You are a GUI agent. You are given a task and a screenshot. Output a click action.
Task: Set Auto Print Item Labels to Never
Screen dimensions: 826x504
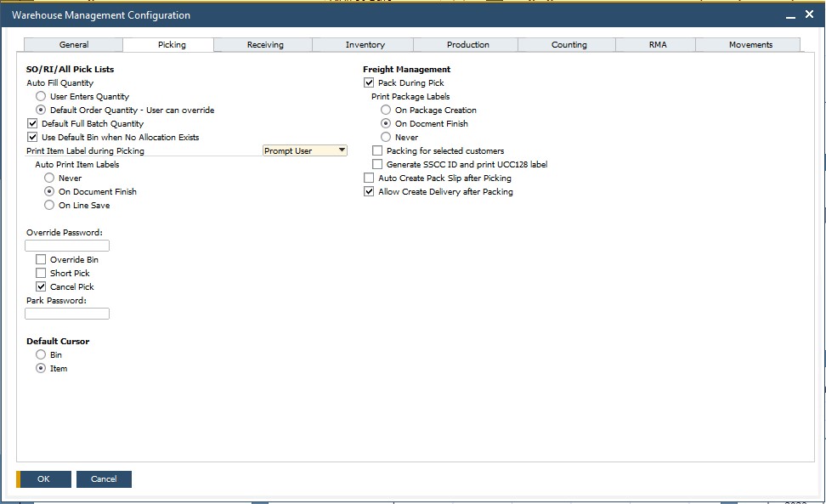[49, 178]
